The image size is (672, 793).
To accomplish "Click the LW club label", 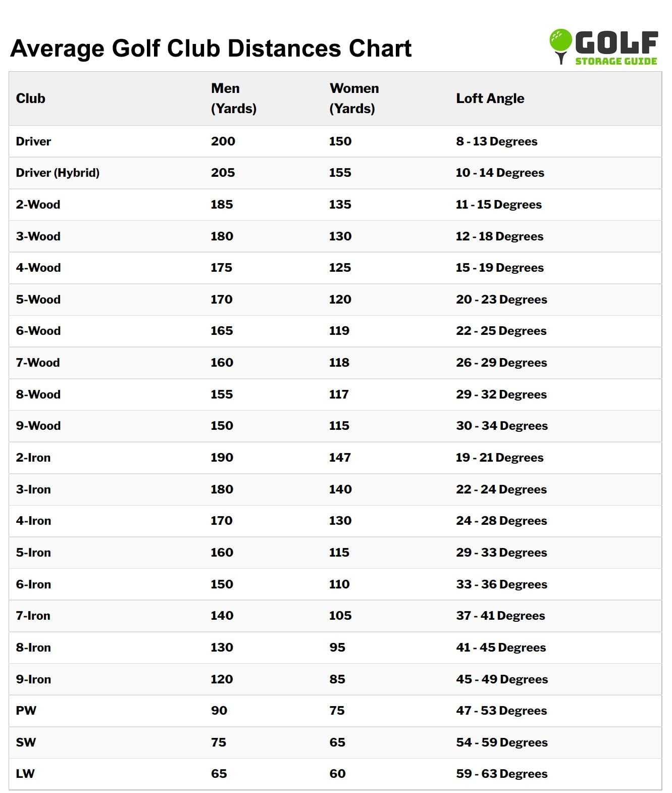I will point(25,774).
